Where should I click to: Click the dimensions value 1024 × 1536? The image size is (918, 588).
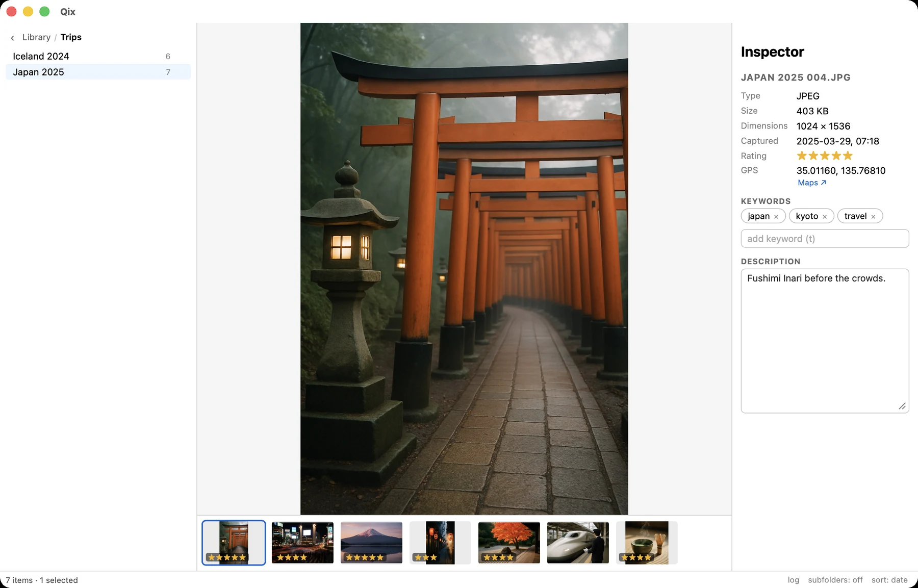(823, 126)
